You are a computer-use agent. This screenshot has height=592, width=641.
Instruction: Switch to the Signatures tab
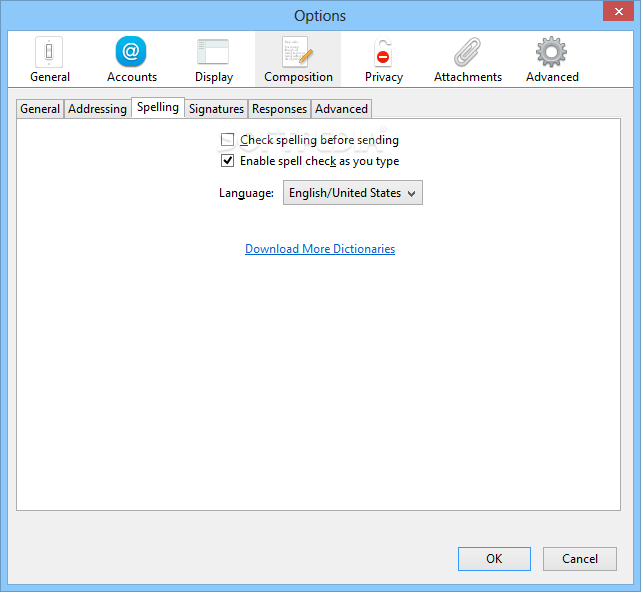[216, 109]
